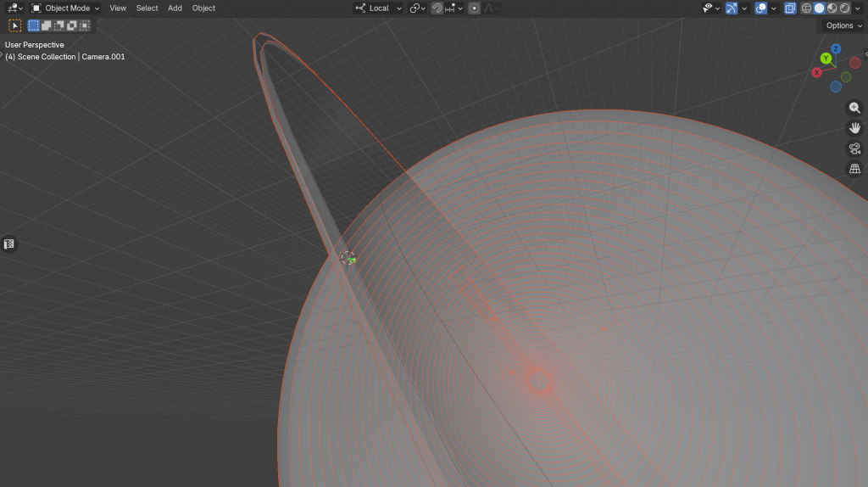Viewport: 868px width, 487px height.
Task: Toggle the camera view icon
Action: coord(854,148)
